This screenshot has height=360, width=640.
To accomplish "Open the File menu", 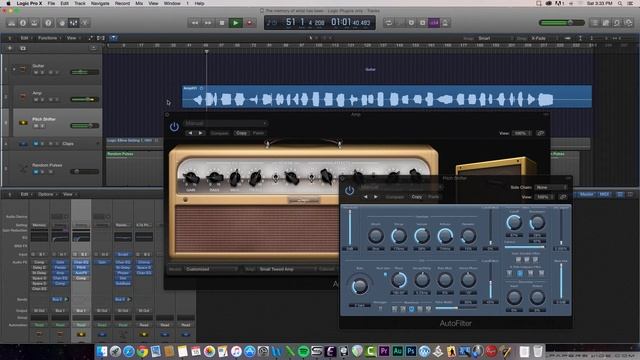I will coord(51,3).
